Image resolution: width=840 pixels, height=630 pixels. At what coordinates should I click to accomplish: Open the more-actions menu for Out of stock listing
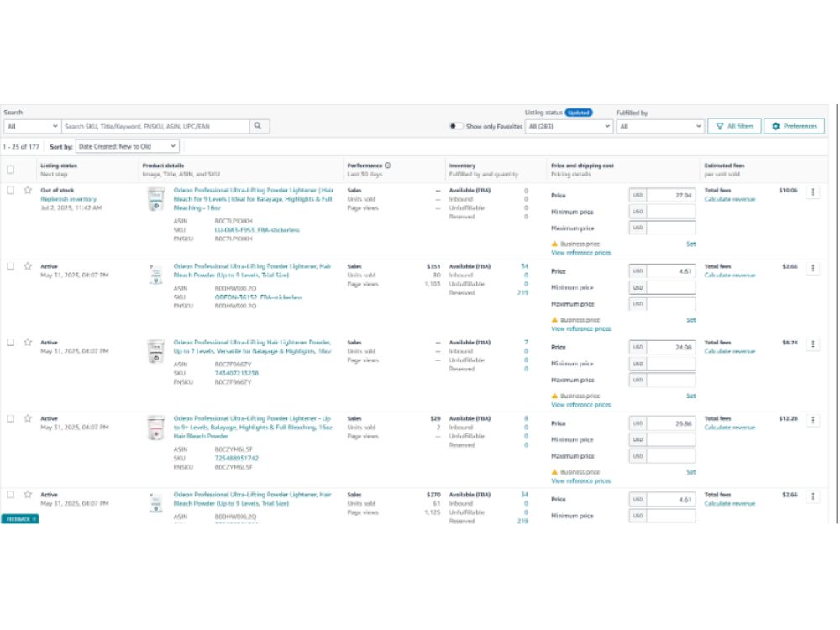812,192
